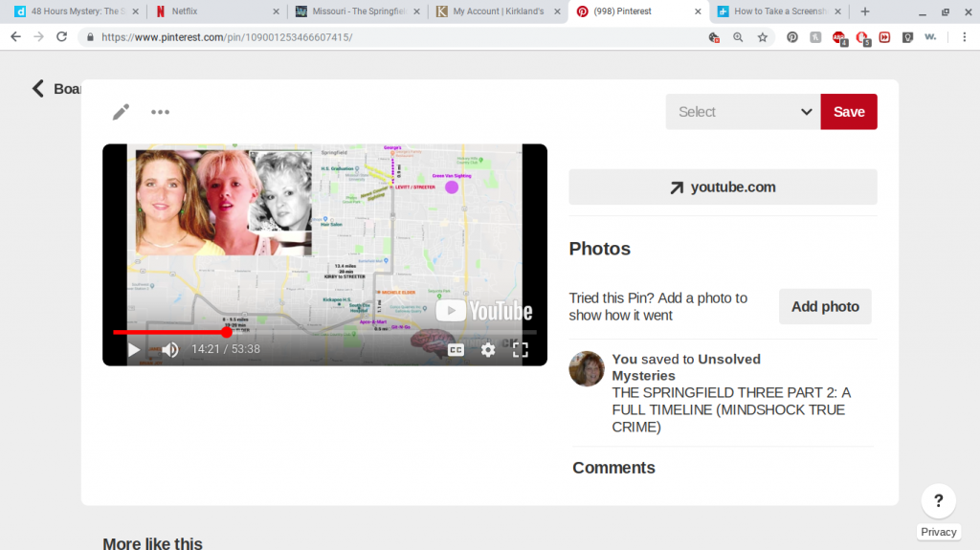This screenshot has width=980, height=550.
Task: Open the youtube.com source link
Action: click(x=723, y=187)
